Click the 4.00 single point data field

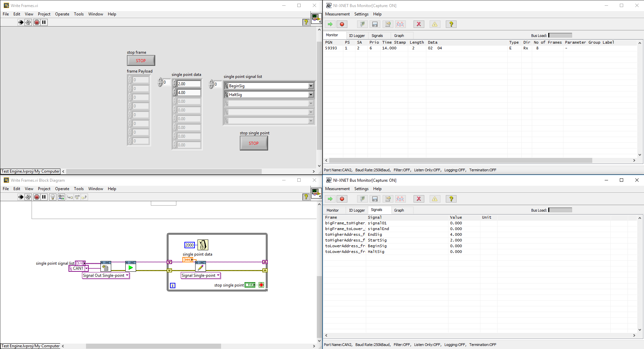(x=189, y=92)
